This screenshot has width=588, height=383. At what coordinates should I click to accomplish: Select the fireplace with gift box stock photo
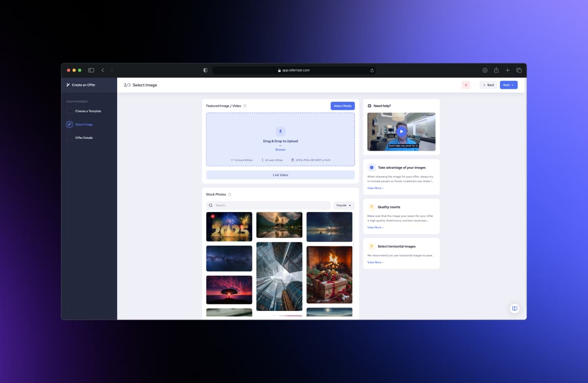point(329,274)
